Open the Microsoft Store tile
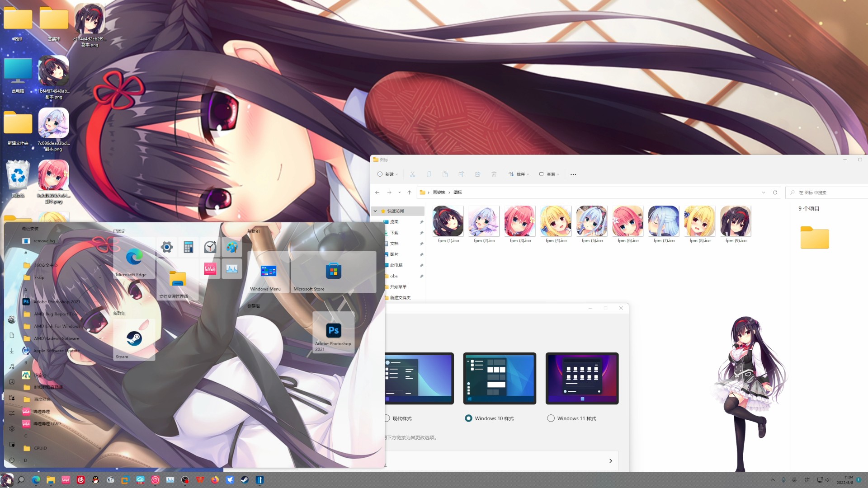868x488 pixels. tap(333, 272)
